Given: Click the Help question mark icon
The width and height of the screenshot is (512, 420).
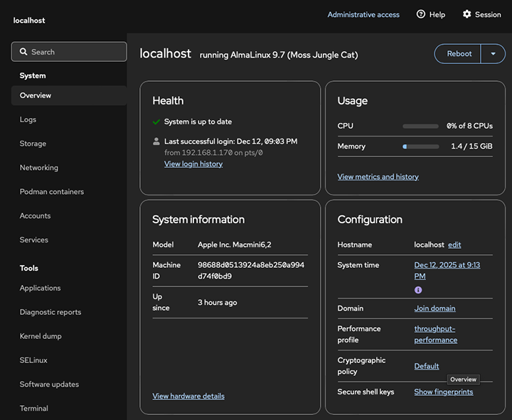Looking at the screenshot, I should [x=421, y=14].
